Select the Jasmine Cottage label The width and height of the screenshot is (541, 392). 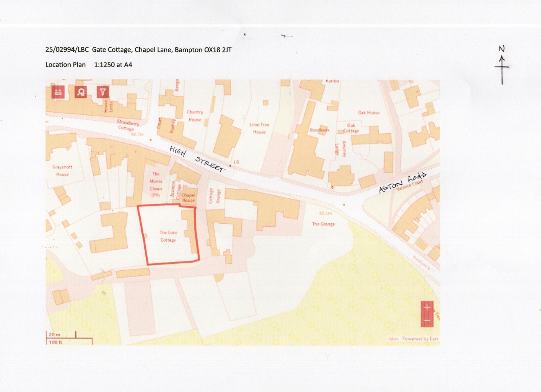click(176, 190)
